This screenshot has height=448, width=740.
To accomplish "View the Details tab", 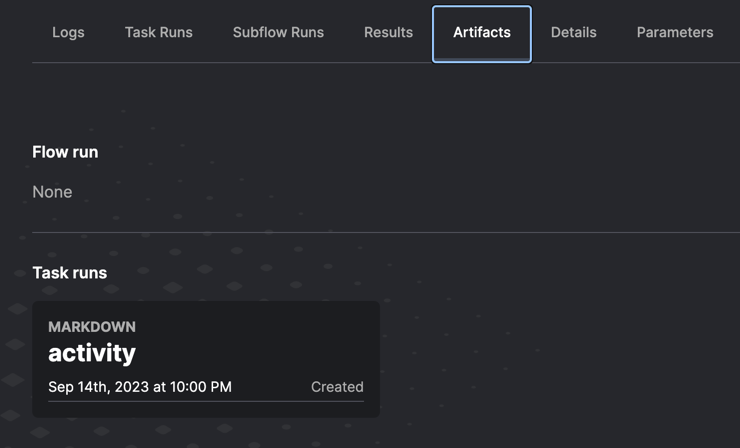I will tap(574, 33).
